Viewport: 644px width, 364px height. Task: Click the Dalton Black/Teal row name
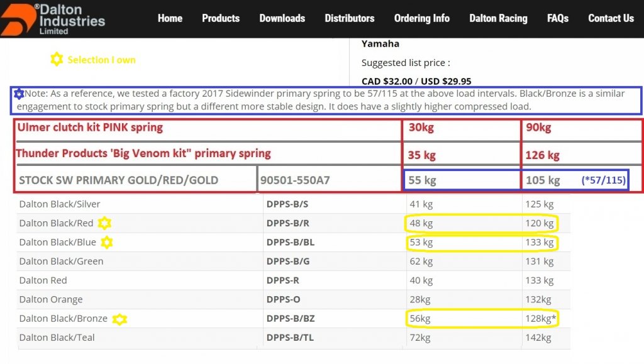(57, 338)
